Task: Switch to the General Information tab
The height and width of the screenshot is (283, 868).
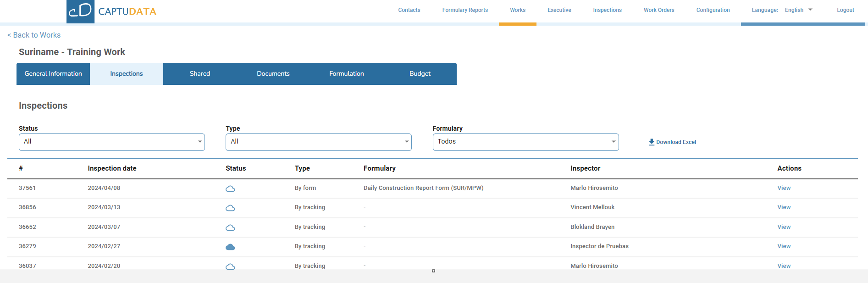Action: 53,74
